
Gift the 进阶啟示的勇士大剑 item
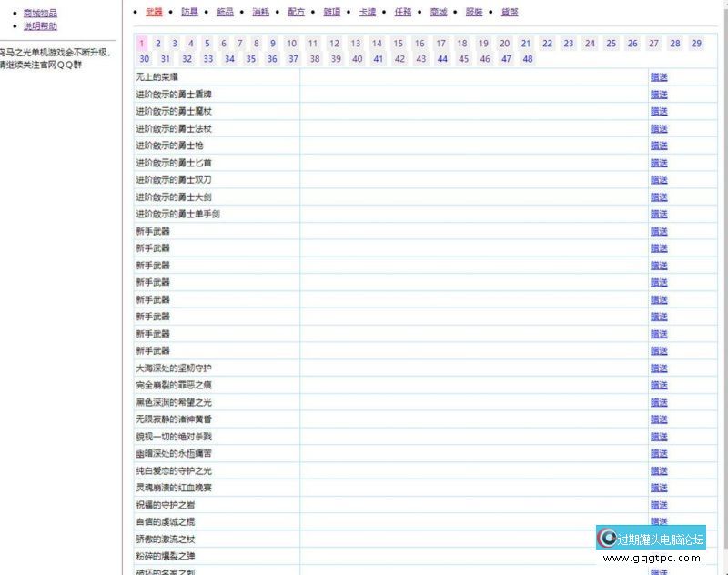(x=659, y=197)
